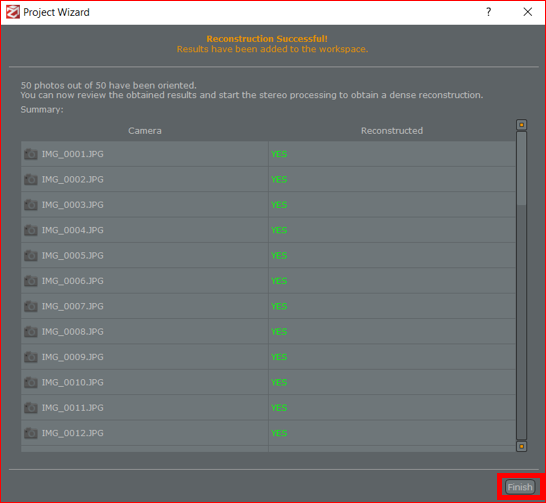Click camera icon for IMG_0010.JPG
This screenshot has width=546, height=503.
[31, 383]
